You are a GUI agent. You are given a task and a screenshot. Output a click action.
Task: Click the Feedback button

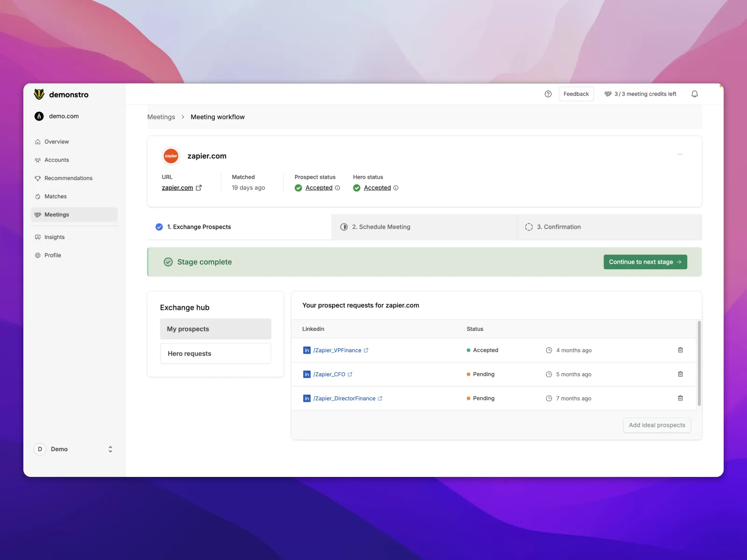coord(576,94)
